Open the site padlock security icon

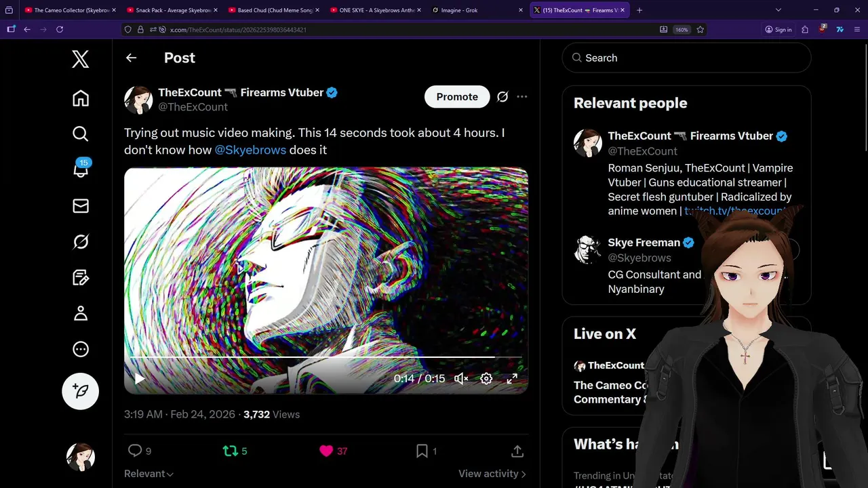click(x=140, y=30)
